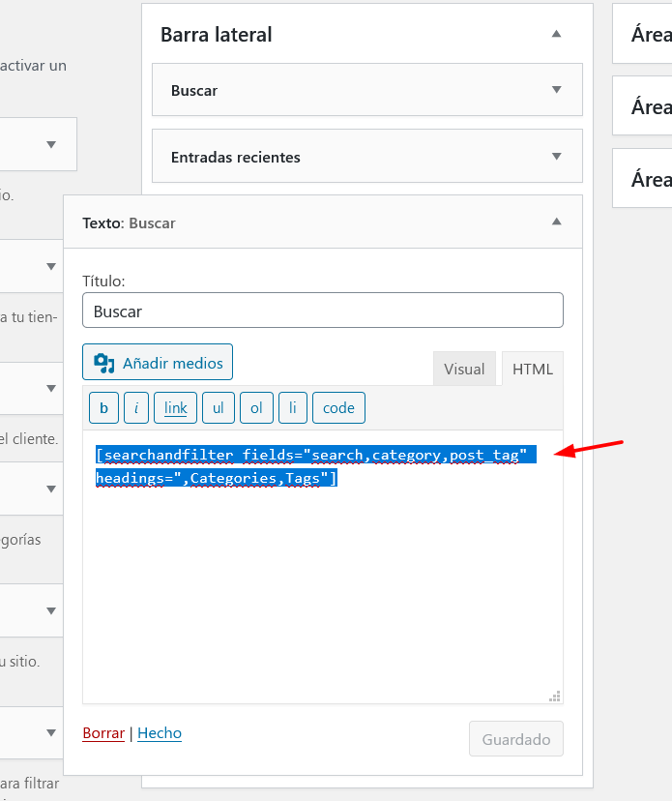
Task: Click the Borrar link
Action: 103,733
